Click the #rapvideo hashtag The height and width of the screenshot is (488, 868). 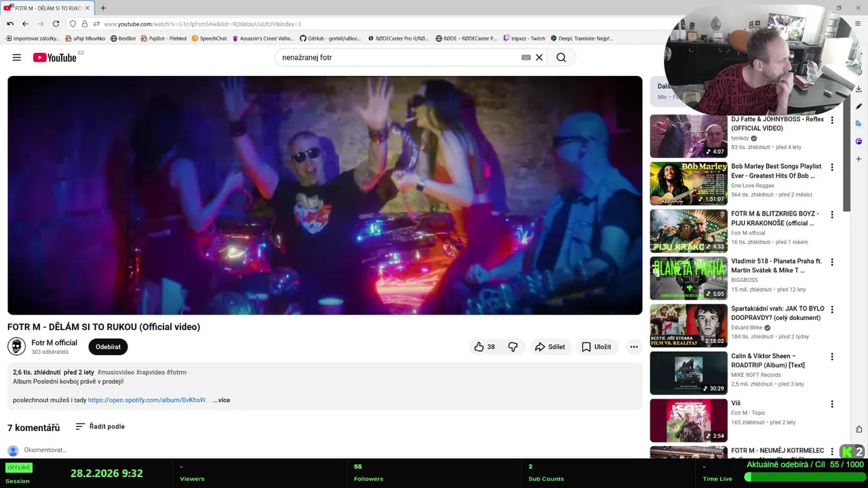click(x=151, y=372)
